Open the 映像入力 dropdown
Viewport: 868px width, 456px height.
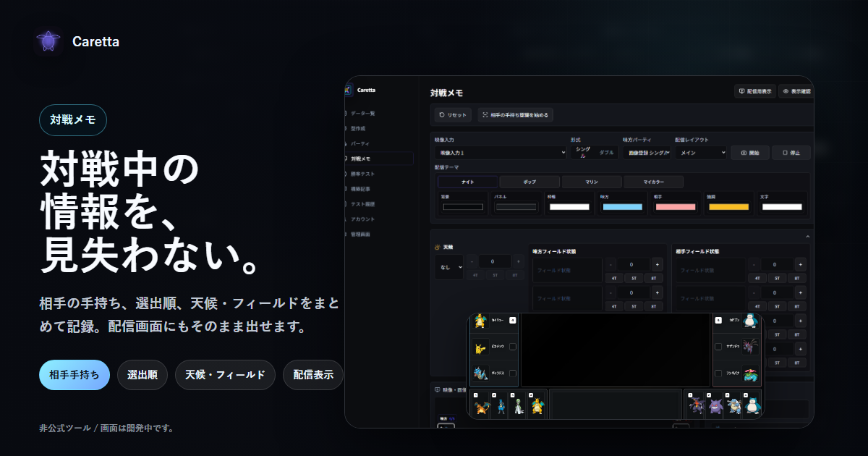click(501, 153)
